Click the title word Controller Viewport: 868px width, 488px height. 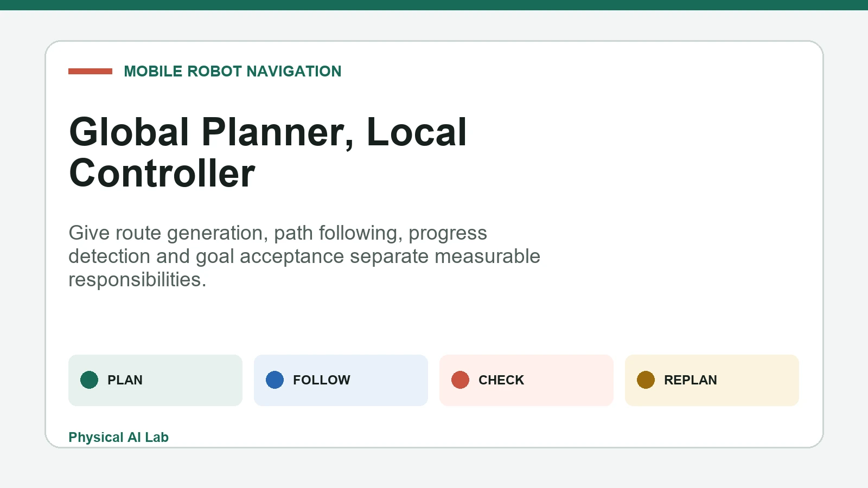point(162,174)
